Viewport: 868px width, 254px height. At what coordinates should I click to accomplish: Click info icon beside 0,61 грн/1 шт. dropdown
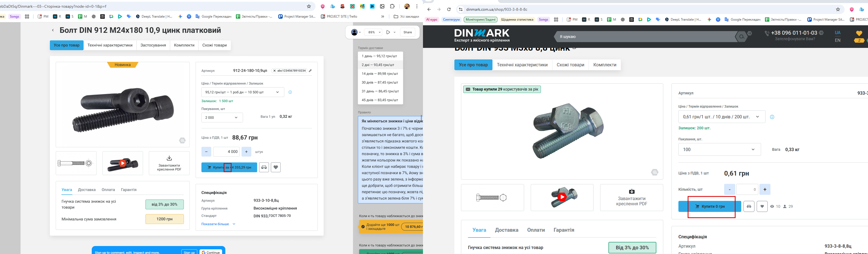click(x=772, y=117)
